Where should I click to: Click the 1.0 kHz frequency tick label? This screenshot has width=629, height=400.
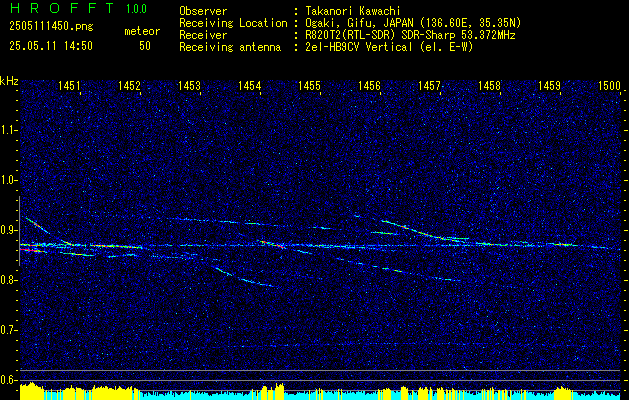coord(7,181)
